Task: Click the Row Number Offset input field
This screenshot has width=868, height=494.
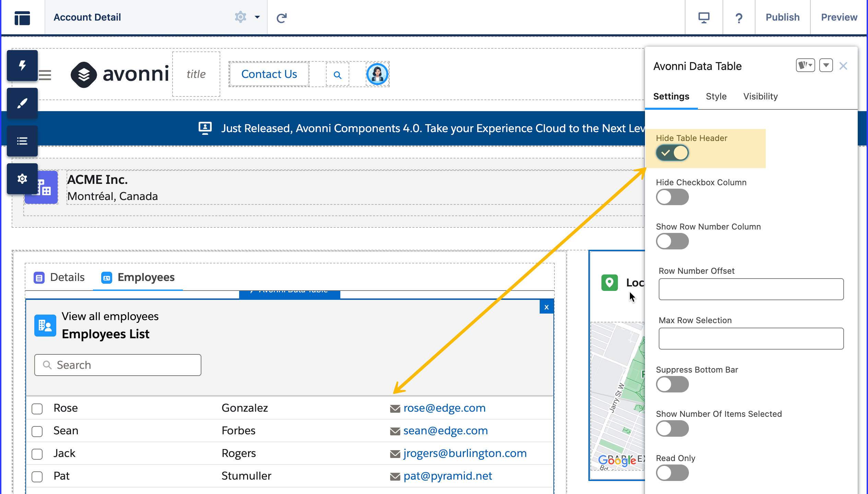Action: tap(751, 289)
